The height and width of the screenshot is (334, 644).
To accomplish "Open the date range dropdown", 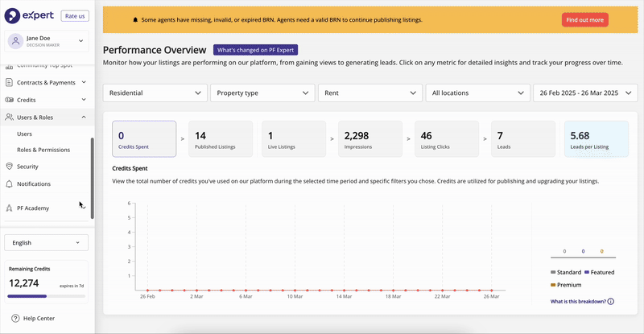I will 585,93.
